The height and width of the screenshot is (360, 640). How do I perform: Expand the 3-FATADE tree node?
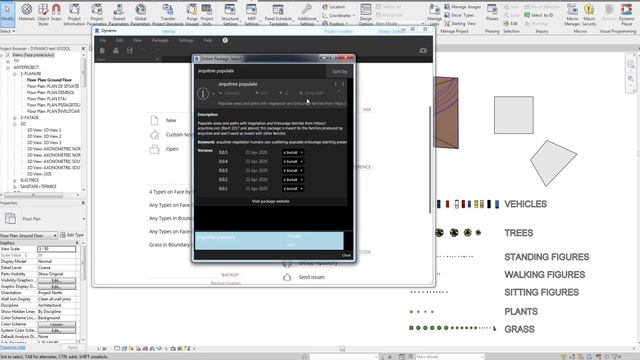click(15, 118)
